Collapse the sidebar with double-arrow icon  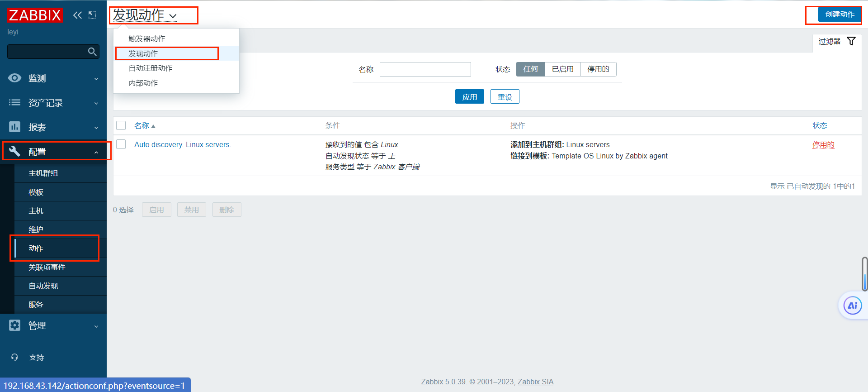coord(78,15)
